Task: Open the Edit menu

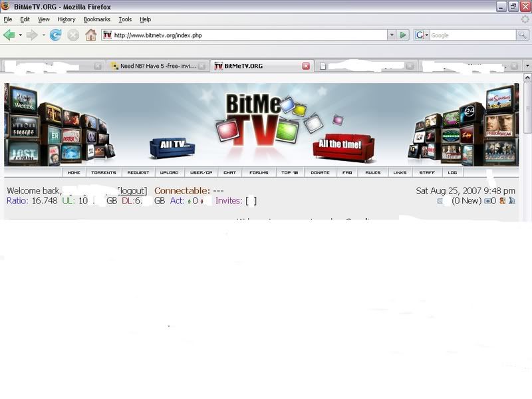Action: pos(25,19)
